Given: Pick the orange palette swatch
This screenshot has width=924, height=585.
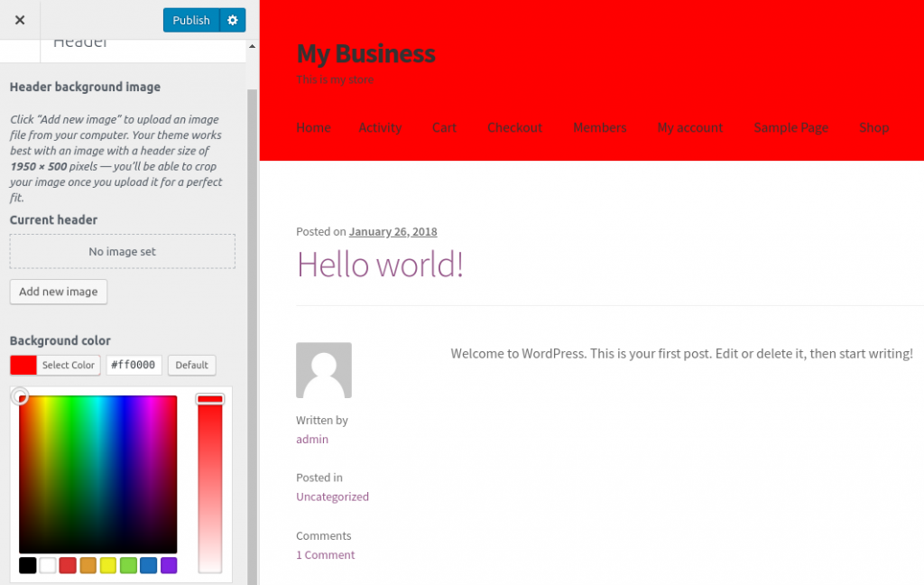Looking at the screenshot, I should (x=88, y=565).
